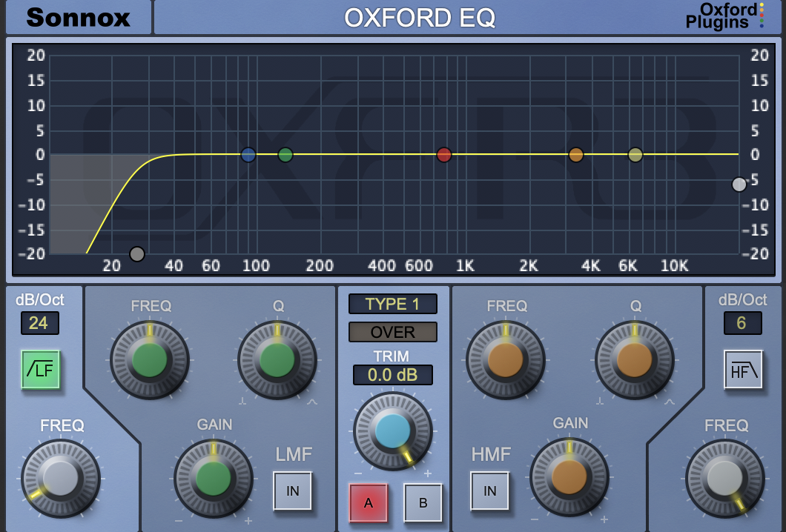The width and height of the screenshot is (786, 532).
Task: Enable the LMF band IN button
Action: tap(293, 491)
